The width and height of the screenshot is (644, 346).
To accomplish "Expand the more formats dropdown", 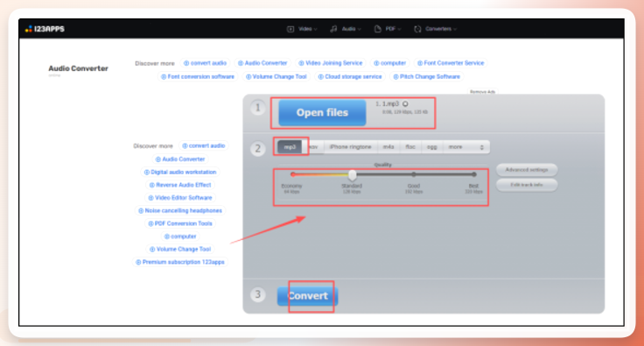I will (x=466, y=146).
